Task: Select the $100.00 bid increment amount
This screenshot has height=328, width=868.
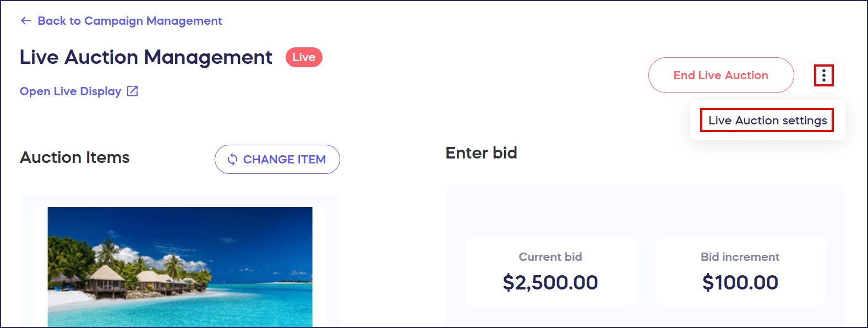Action: (x=740, y=282)
